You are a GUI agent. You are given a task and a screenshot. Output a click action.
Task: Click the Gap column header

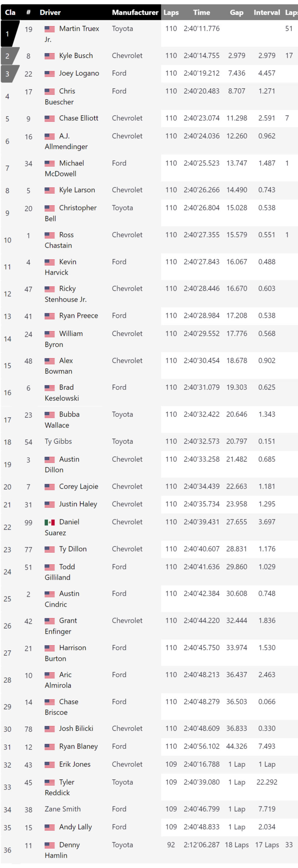(237, 12)
